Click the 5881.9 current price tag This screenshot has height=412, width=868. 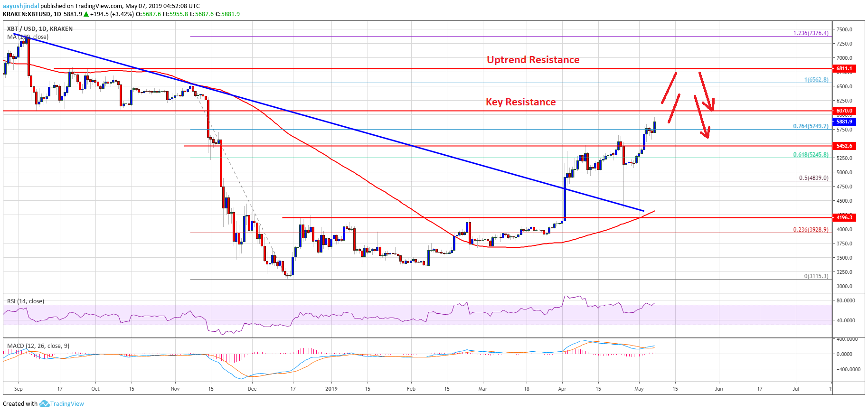pyautogui.click(x=844, y=122)
